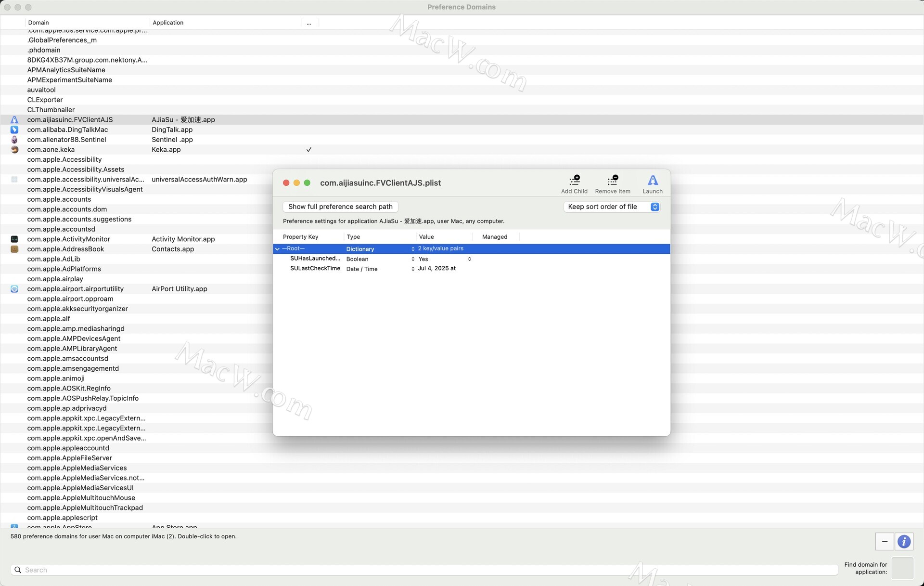
Task: Open the Date / Time type popup
Action: point(413,269)
